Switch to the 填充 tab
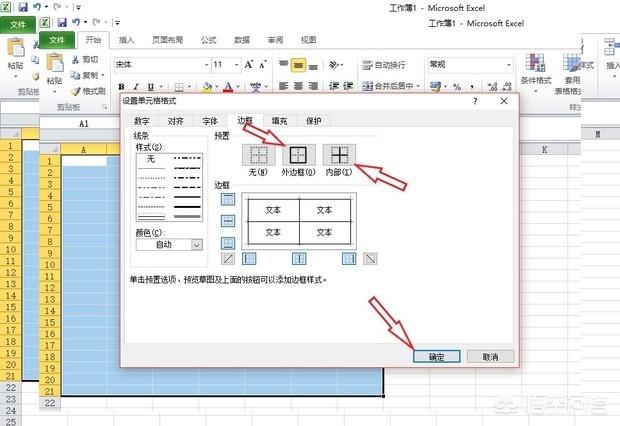620x426 pixels. click(279, 120)
